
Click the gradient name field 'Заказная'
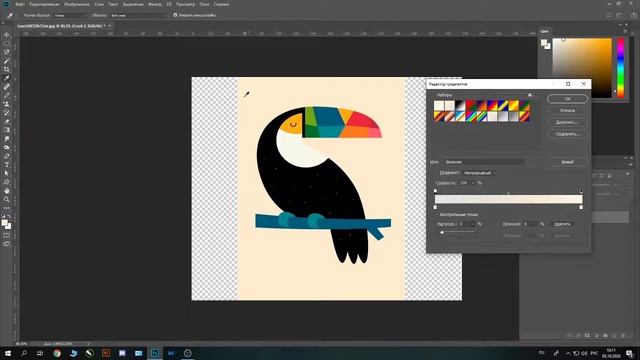[484, 162]
